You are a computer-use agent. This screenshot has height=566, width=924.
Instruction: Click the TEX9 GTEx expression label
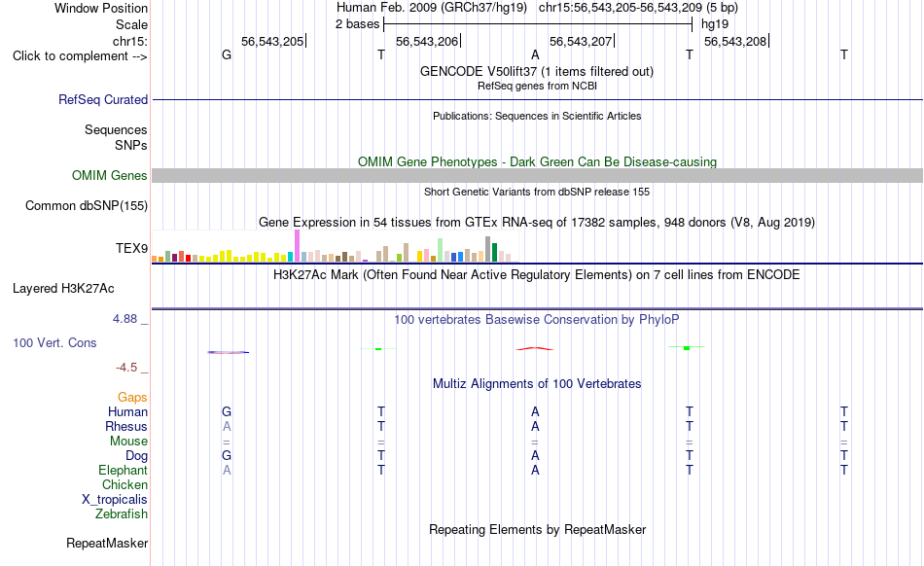click(131, 248)
